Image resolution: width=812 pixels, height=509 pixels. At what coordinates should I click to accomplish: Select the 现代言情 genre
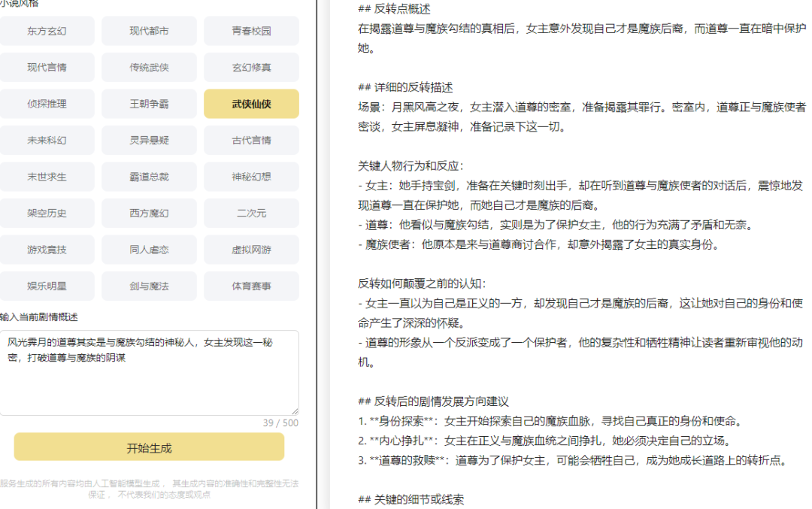(x=48, y=67)
